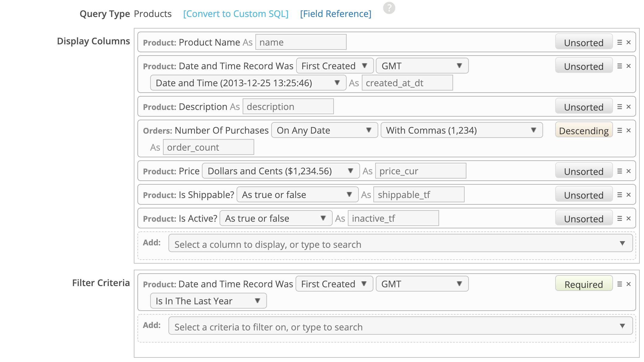Viewport: 644px width, 362px height.
Task: Click the help question mark icon
Action: (389, 8)
